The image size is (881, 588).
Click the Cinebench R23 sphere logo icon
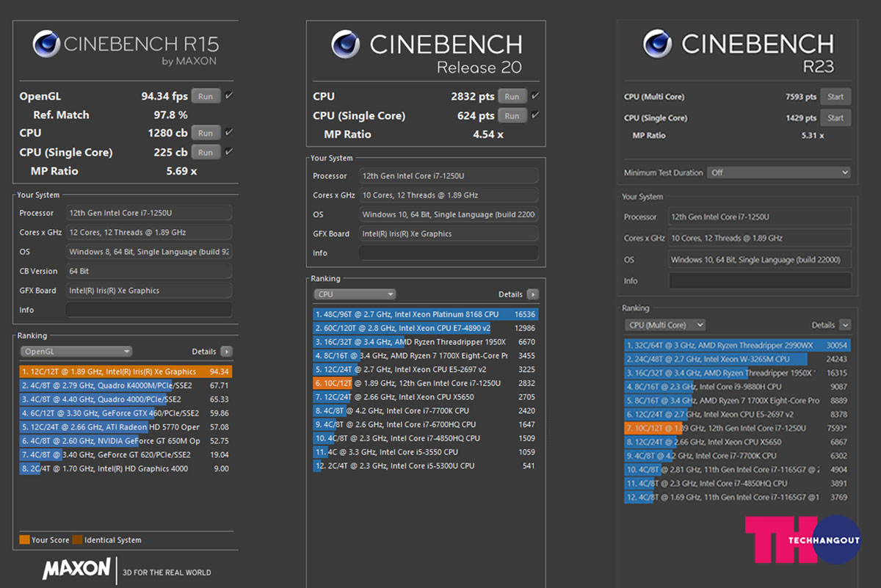pos(658,43)
